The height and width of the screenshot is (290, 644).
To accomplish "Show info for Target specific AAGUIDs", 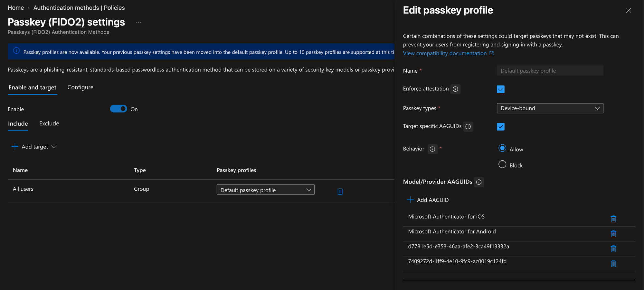I will click(468, 127).
